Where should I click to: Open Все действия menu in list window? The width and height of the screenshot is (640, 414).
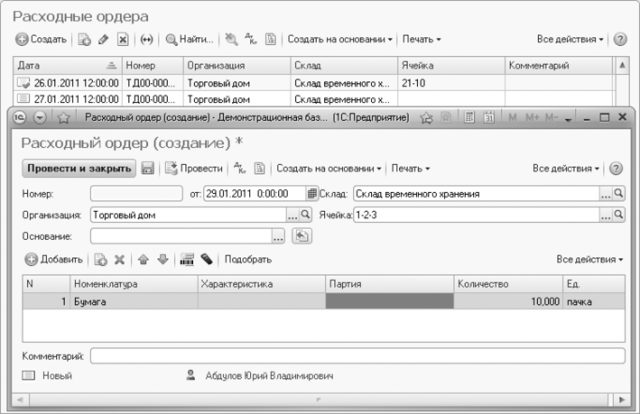point(570,39)
